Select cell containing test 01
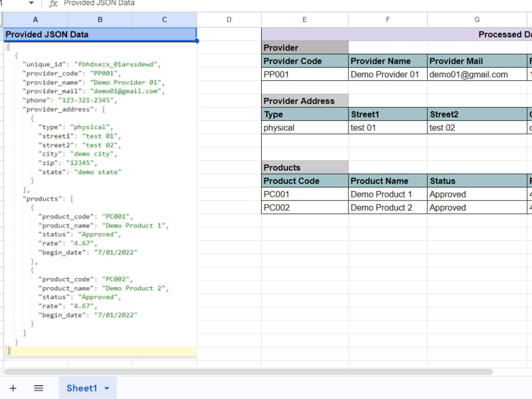532x399 pixels. coord(388,128)
